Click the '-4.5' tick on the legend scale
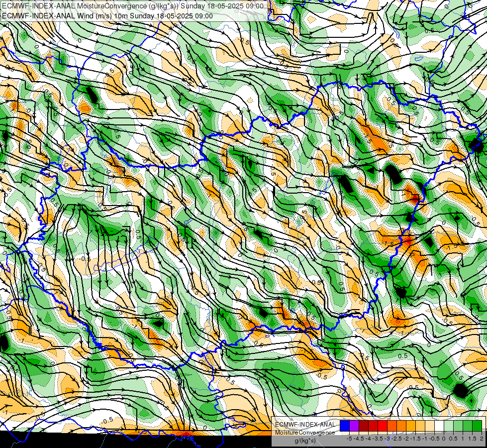487x448 pixels. click(x=359, y=439)
